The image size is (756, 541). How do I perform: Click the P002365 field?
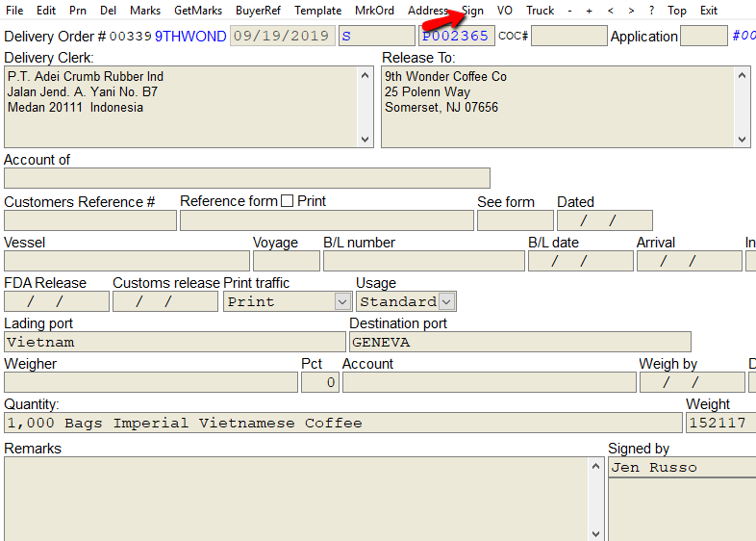pyautogui.click(x=456, y=36)
